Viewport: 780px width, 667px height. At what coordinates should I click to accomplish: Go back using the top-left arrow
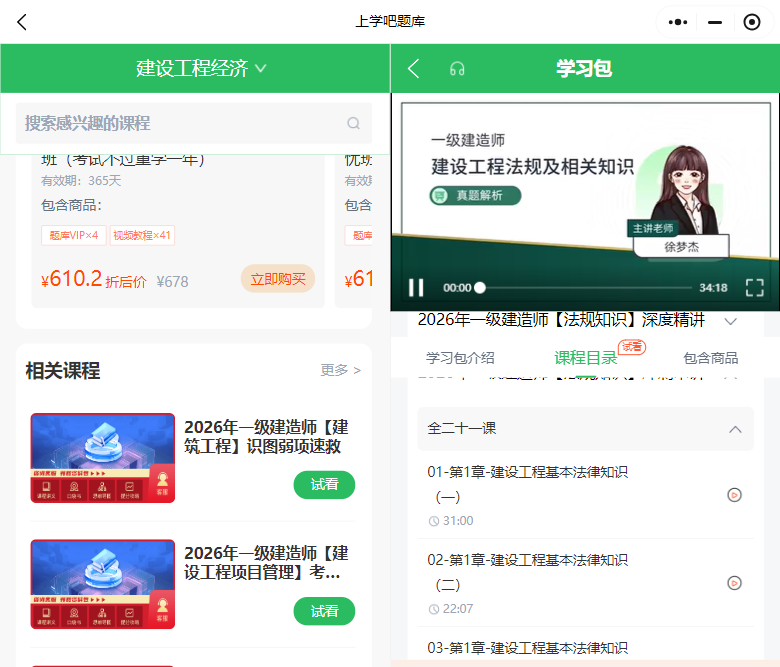coord(21,22)
